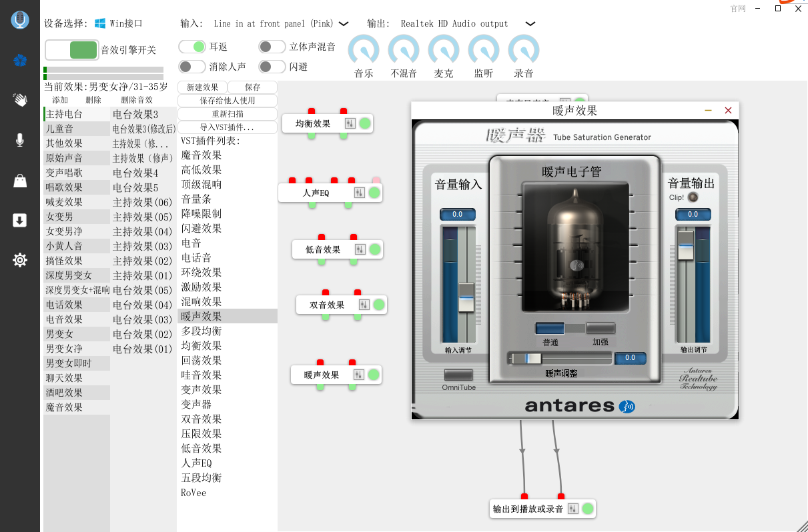Click the 音量输出 fader handle
The image size is (808, 532).
686,245
